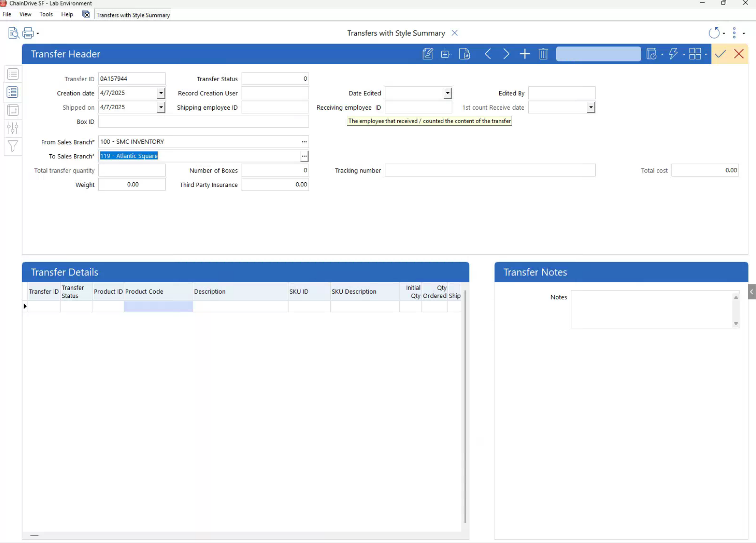This screenshot has height=543, width=756.
Task: Click the Record Creation User field
Action: coord(275,93)
